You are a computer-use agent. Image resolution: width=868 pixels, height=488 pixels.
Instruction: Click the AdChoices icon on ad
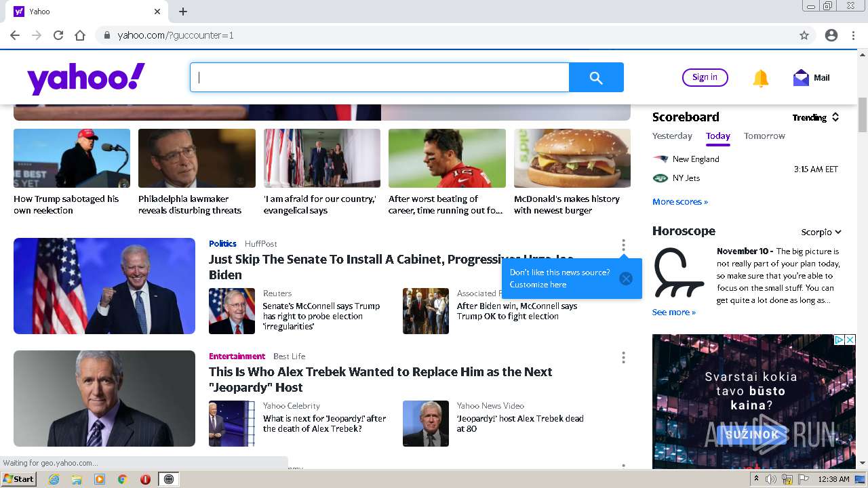pyautogui.click(x=839, y=340)
